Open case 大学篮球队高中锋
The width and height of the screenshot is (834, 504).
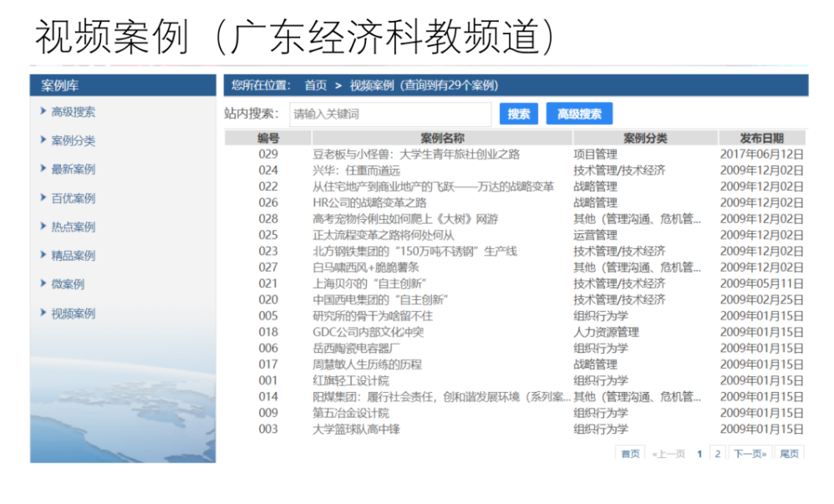356,429
